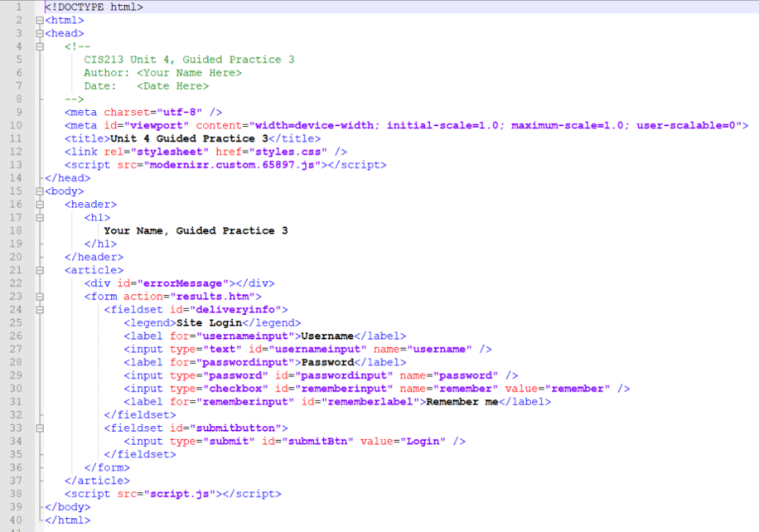Click line number 40 in the margin
This screenshot has width=759, height=532.
[x=16, y=520]
